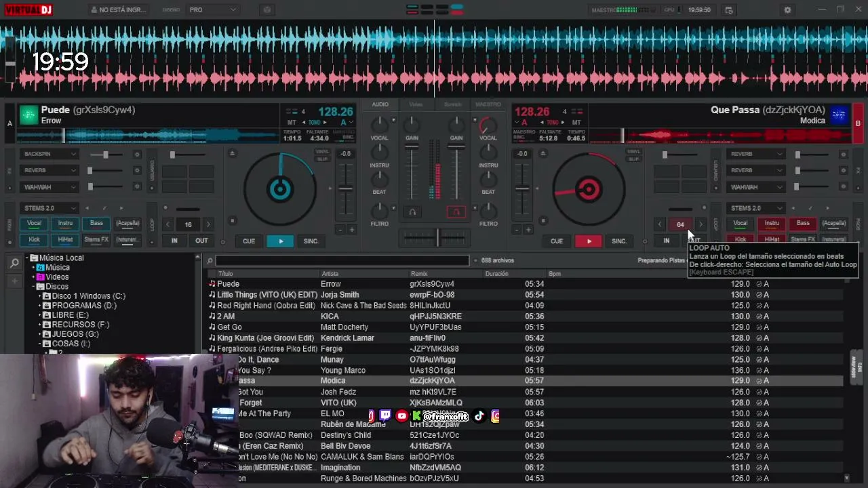Click stop button beside deck A jogwheel
Viewport: 868px width, 488px height.
click(x=233, y=220)
